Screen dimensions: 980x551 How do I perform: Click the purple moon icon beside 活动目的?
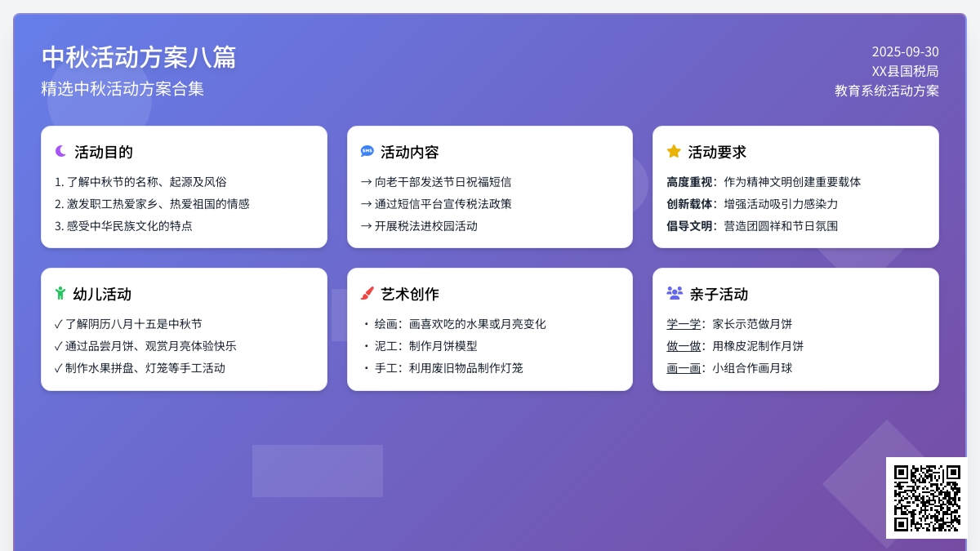(x=60, y=151)
